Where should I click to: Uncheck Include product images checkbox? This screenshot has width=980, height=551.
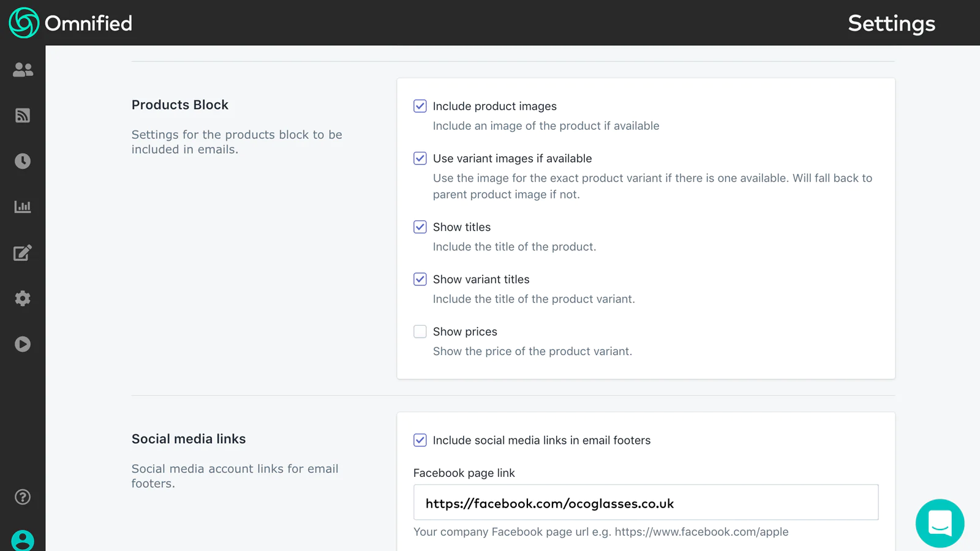click(x=420, y=106)
